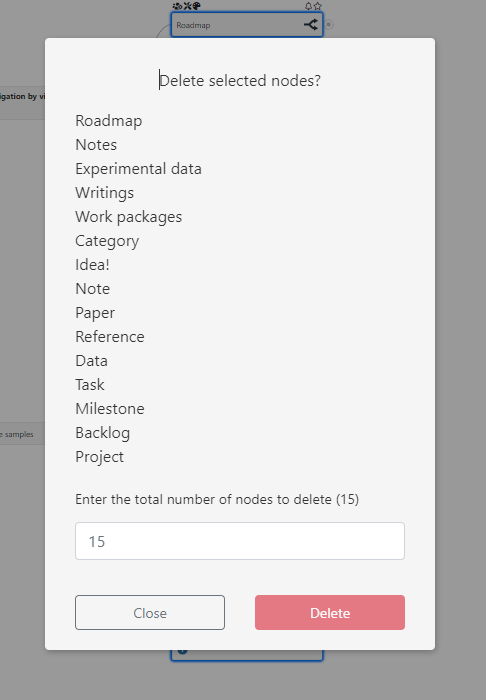Image resolution: width=486 pixels, height=700 pixels.
Task: Focus the node count input field
Action: point(240,541)
